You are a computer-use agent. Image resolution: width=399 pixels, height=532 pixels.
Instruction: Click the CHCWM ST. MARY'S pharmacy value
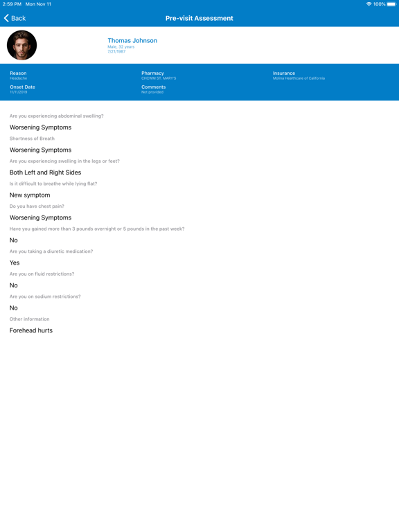tap(159, 78)
